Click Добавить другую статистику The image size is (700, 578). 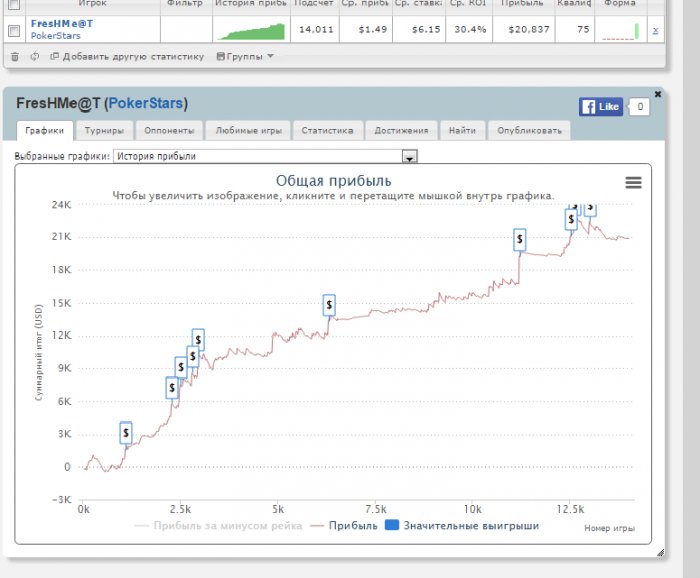point(127,57)
